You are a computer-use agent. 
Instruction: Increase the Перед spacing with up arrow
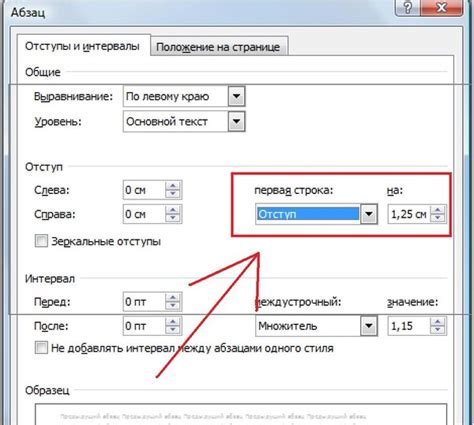click(x=173, y=297)
